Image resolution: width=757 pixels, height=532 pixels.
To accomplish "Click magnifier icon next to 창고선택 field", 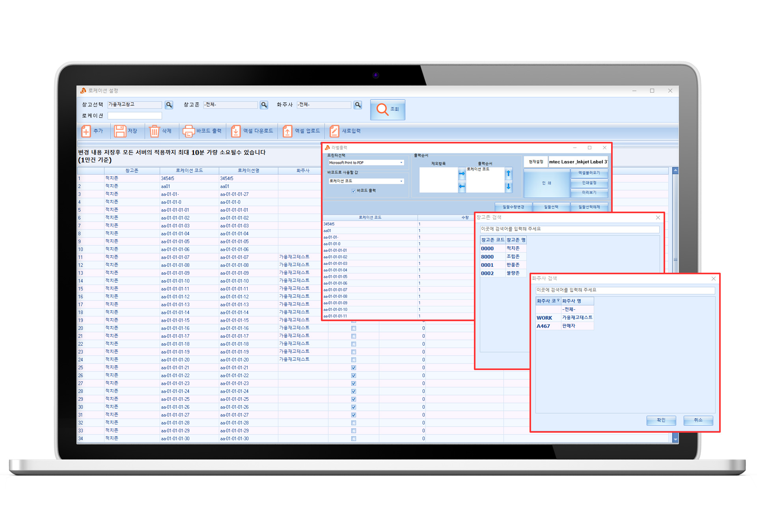I will pyautogui.click(x=169, y=105).
